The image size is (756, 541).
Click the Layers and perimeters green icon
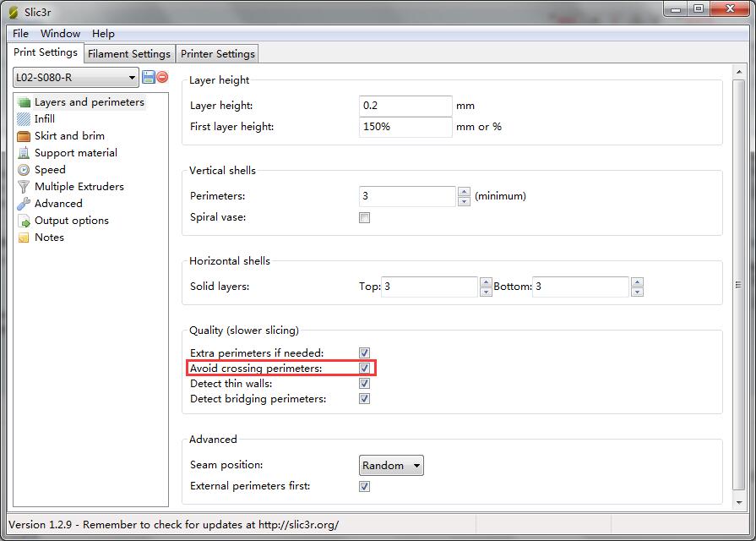24,102
